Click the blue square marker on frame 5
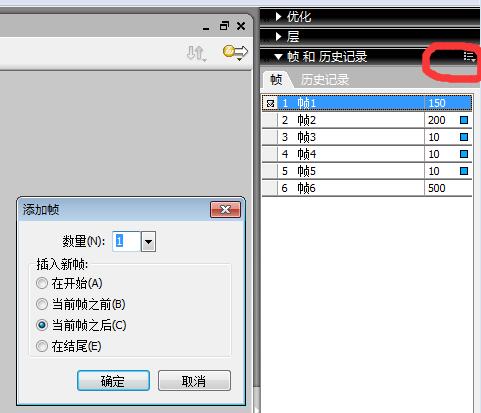Image resolution: width=481 pixels, height=413 pixels. point(464,171)
